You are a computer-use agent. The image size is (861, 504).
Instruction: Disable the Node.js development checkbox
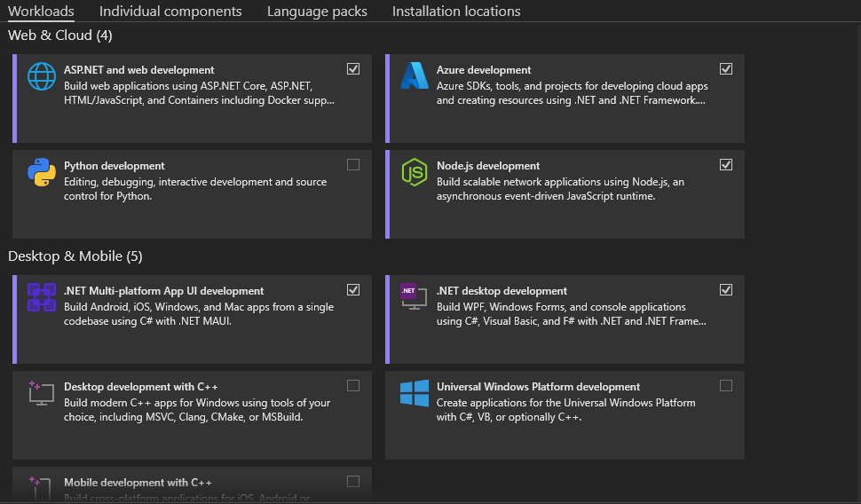(x=726, y=164)
